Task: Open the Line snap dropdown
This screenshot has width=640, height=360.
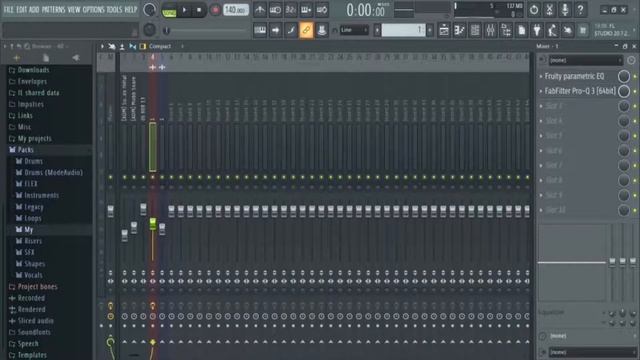Action: point(354,30)
